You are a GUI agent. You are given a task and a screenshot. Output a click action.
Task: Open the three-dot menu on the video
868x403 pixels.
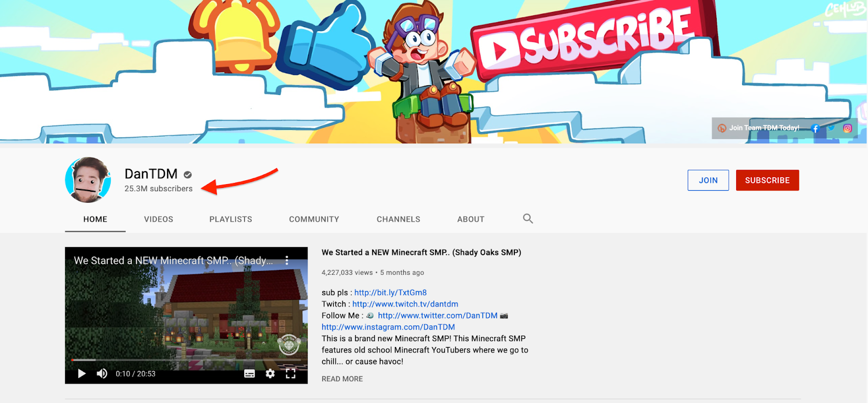pos(287,261)
